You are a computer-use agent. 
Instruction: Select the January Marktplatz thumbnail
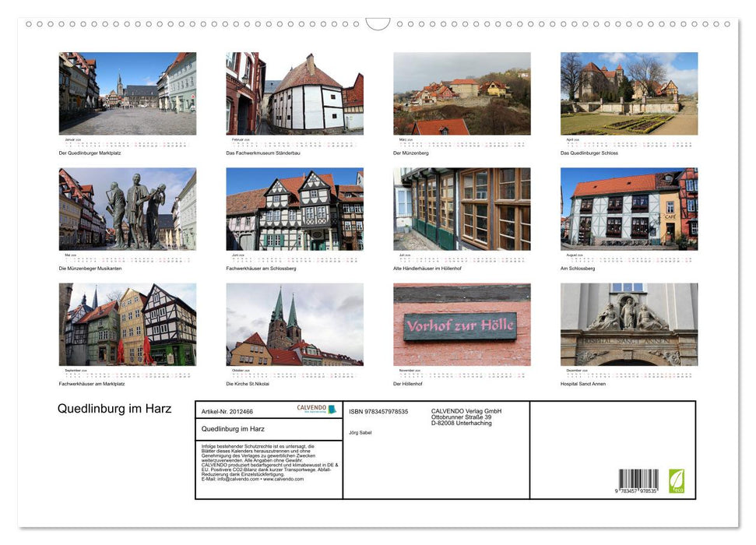tap(127, 93)
